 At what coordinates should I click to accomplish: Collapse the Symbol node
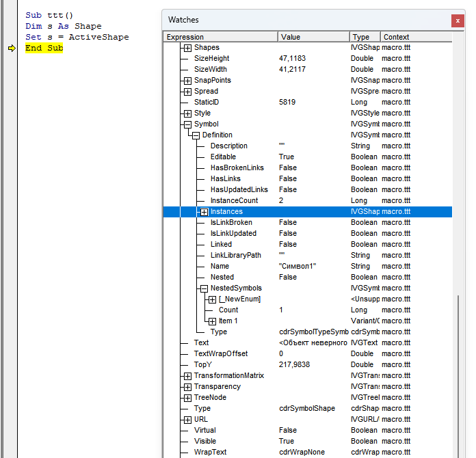187,124
